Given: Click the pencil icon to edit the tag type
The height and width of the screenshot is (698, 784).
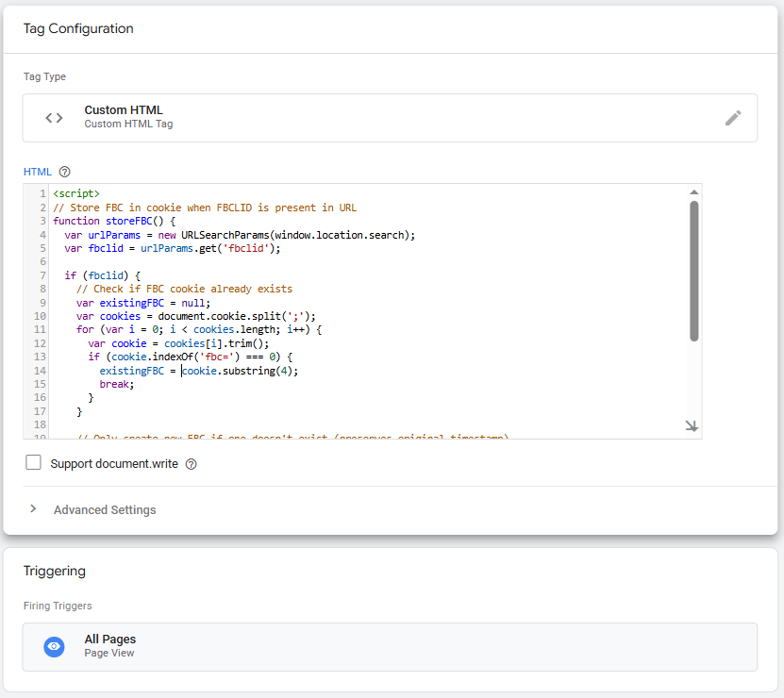Looking at the screenshot, I should pyautogui.click(x=733, y=117).
